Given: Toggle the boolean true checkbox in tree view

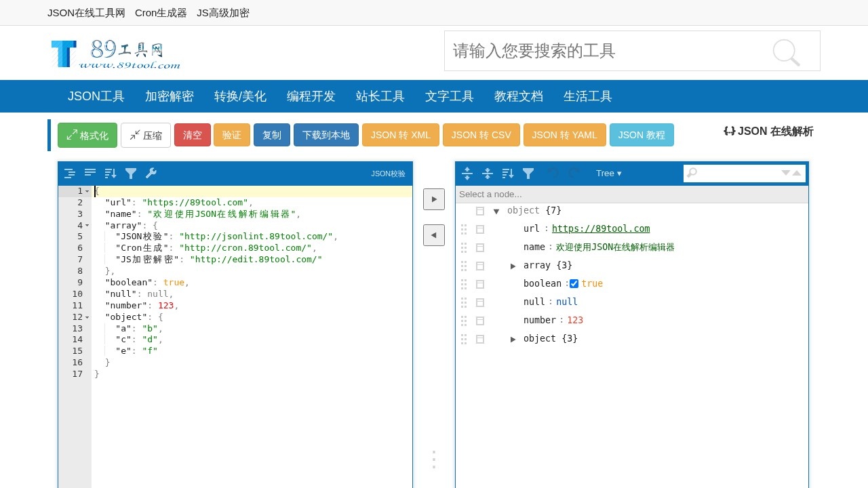Looking at the screenshot, I should click(x=574, y=283).
